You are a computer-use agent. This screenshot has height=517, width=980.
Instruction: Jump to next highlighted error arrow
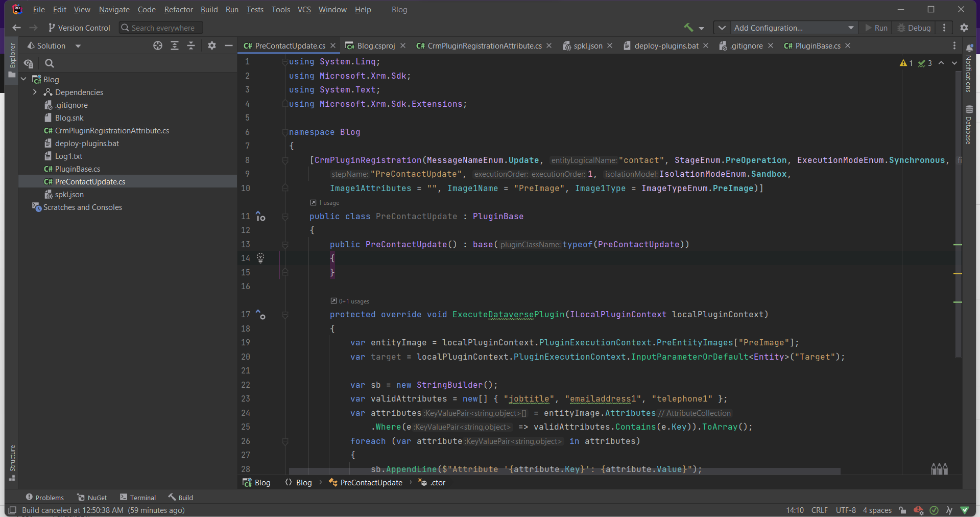[954, 63]
